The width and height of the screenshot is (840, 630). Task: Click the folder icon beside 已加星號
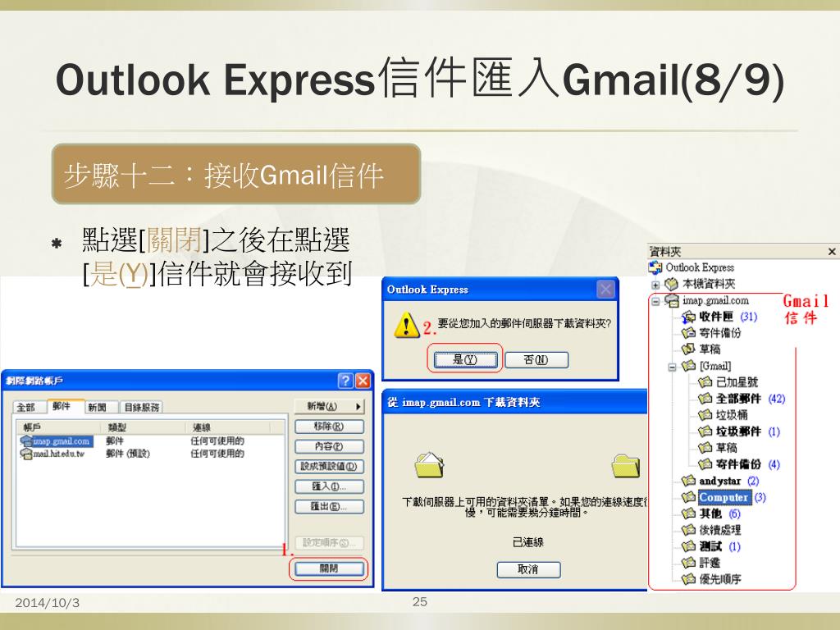[705, 382]
